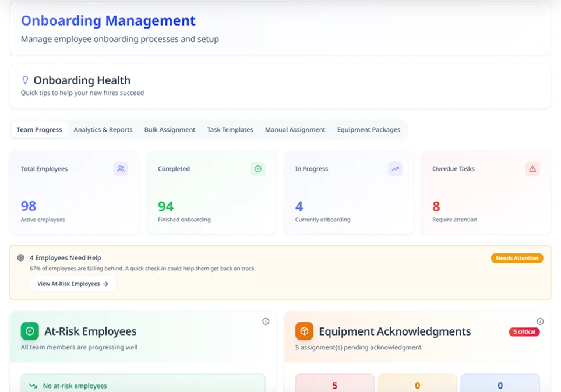
Task: Click the green check icon beside At-Risk Employees
Action: pos(30,331)
